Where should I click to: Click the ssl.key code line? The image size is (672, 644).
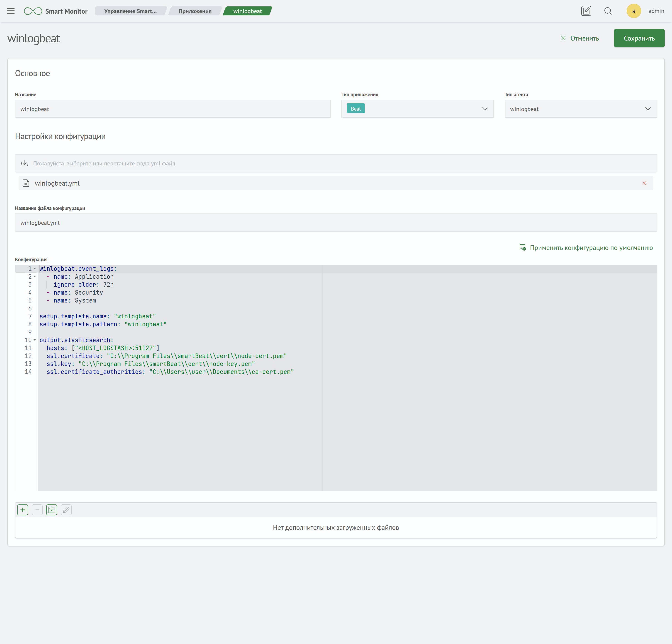[x=151, y=364]
